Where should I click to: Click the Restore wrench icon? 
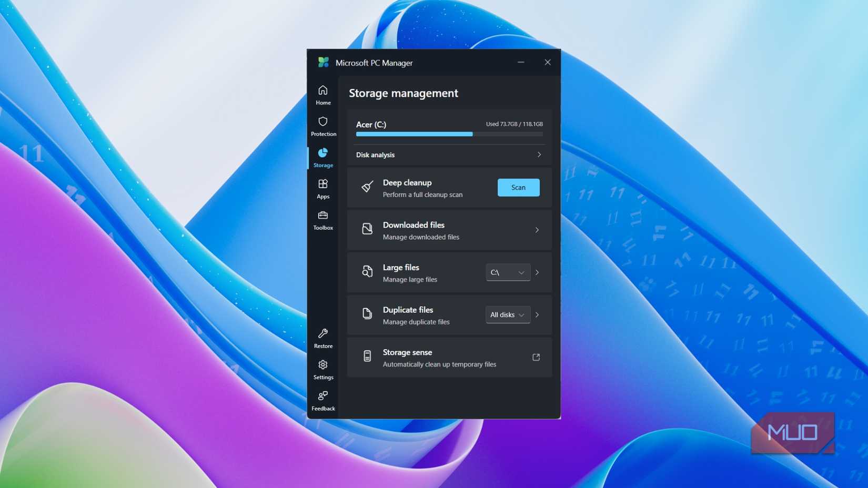point(322,334)
